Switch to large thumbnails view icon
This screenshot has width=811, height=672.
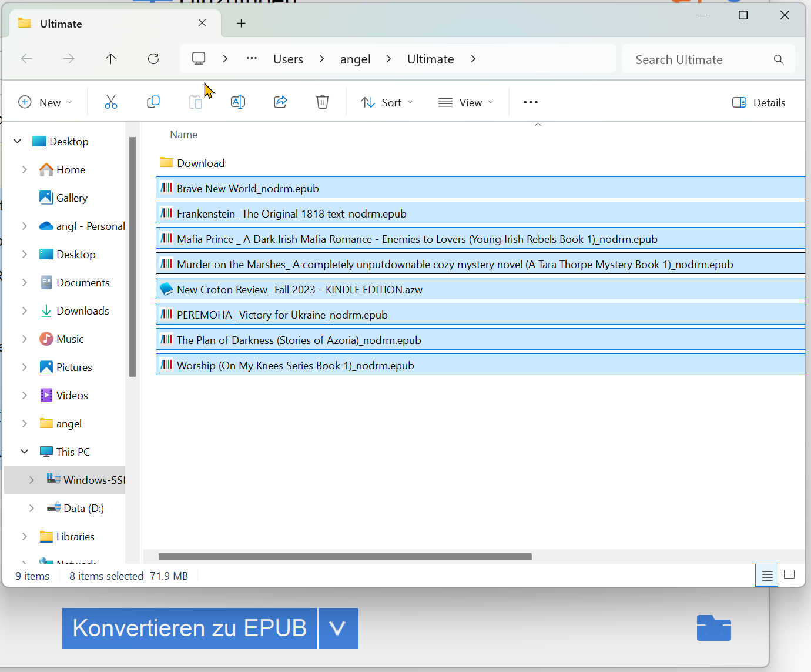789,576
